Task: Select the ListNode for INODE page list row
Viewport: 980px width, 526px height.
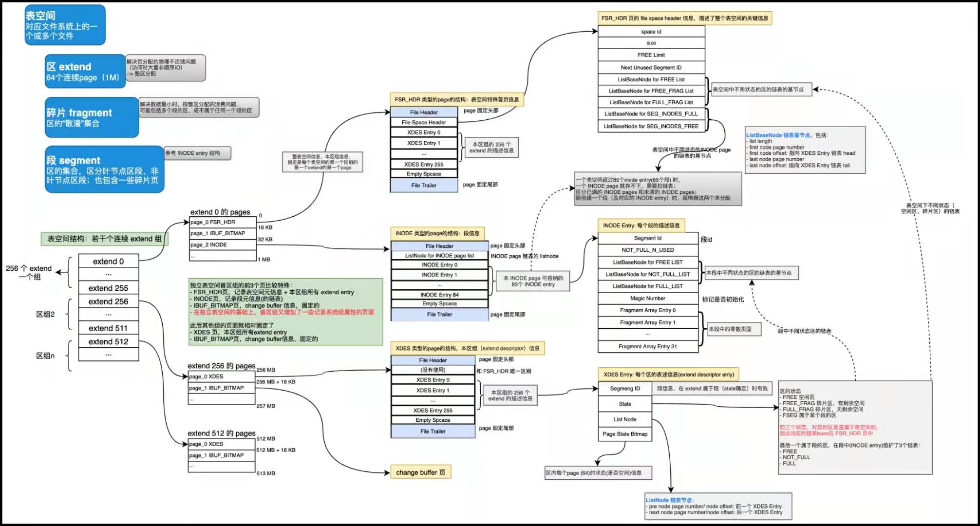Action: 439,256
